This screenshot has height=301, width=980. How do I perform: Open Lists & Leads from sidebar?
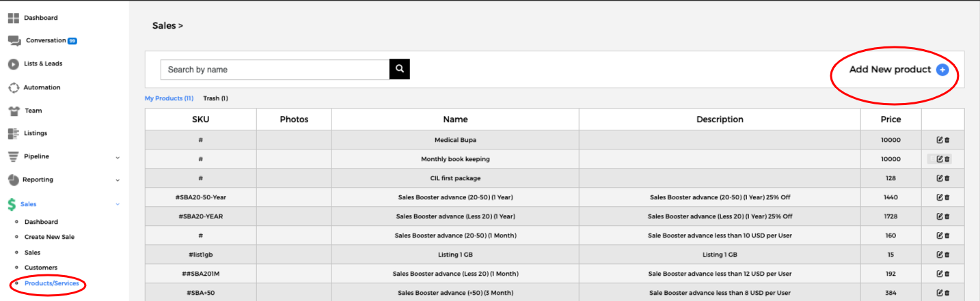click(x=43, y=63)
